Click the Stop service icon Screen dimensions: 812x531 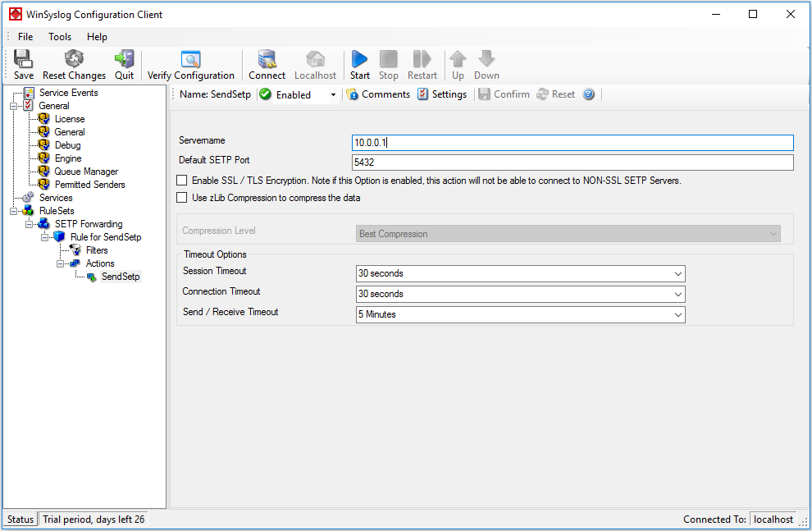tap(389, 66)
